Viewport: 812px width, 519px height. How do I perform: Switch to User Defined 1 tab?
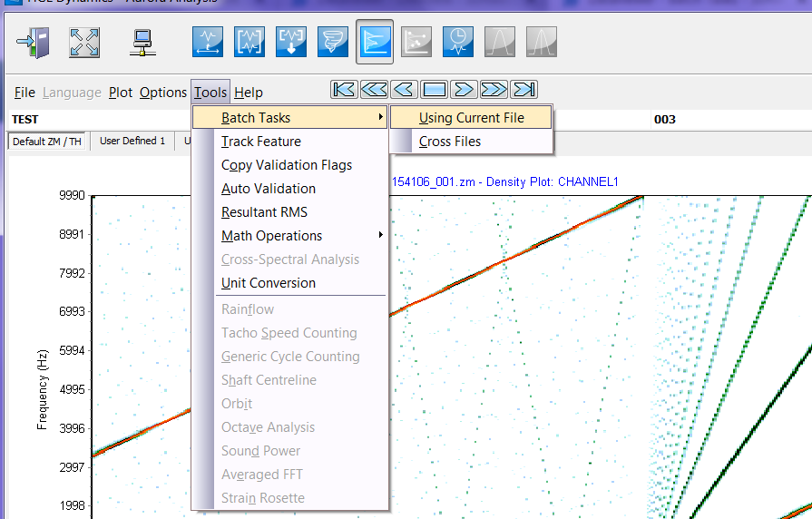(132, 141)
